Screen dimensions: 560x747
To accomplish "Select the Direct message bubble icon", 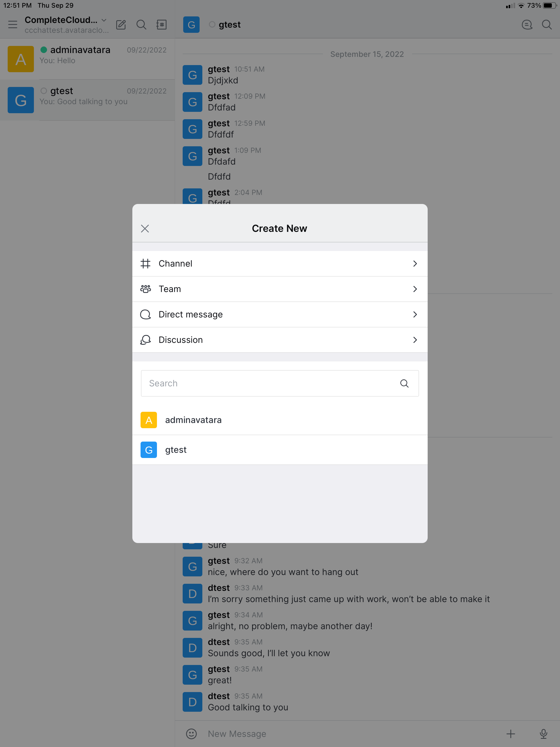I will [x=145, y=314].
